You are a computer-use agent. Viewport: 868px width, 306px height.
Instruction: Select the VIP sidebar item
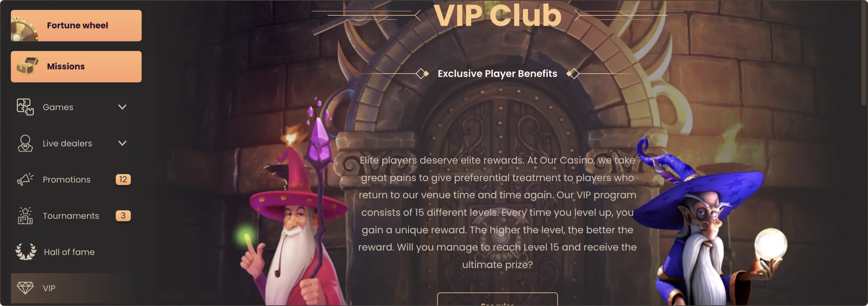(x=76, y=288)
